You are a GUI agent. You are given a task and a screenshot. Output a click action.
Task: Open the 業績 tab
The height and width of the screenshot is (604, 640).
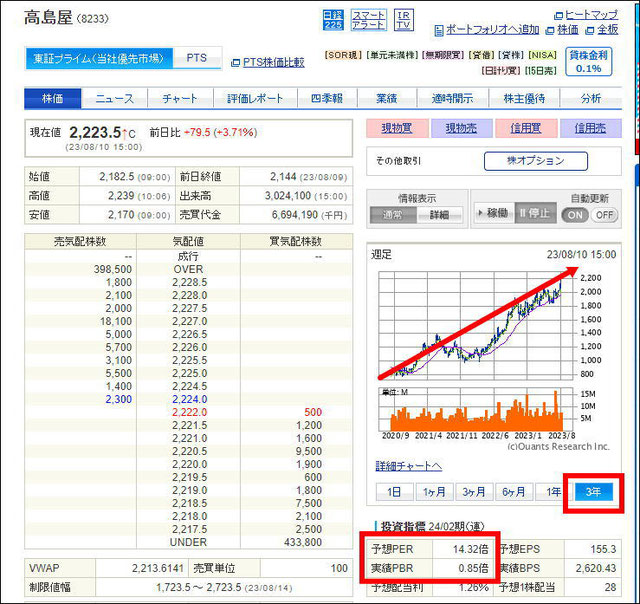point(387,98)
